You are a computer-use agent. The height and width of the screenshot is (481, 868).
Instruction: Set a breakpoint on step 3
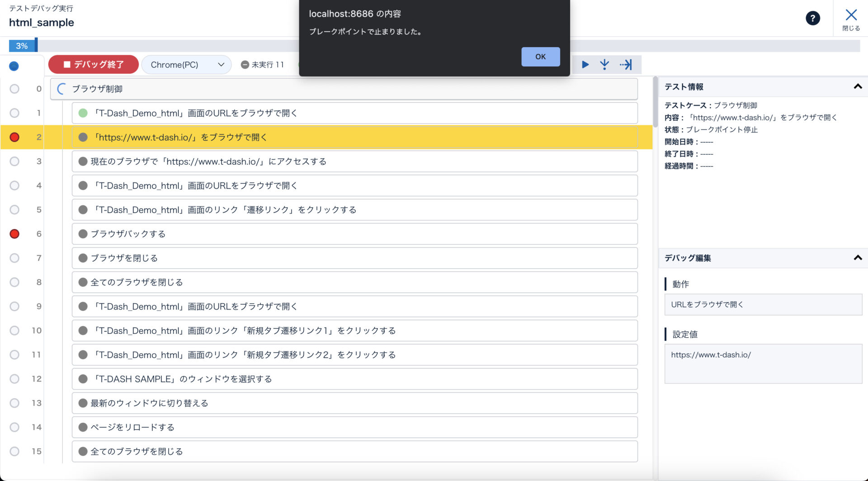point(14,162)
